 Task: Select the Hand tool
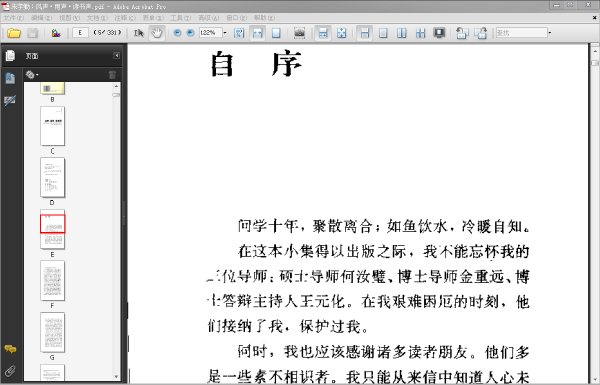(x=157, y=33)
